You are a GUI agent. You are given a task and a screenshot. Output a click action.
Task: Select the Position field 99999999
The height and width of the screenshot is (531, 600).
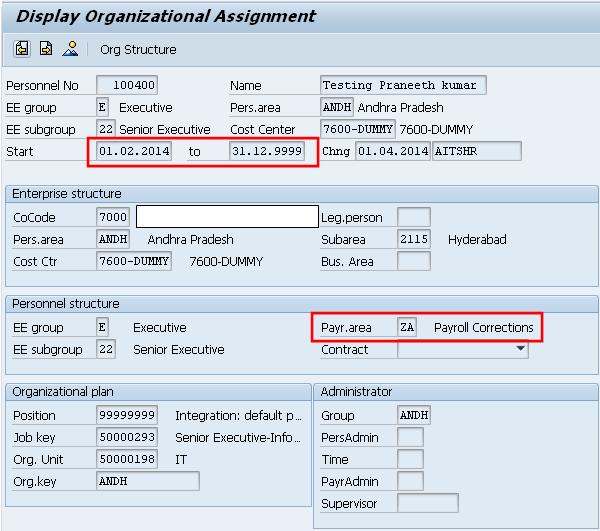click(x=127, y=415)
